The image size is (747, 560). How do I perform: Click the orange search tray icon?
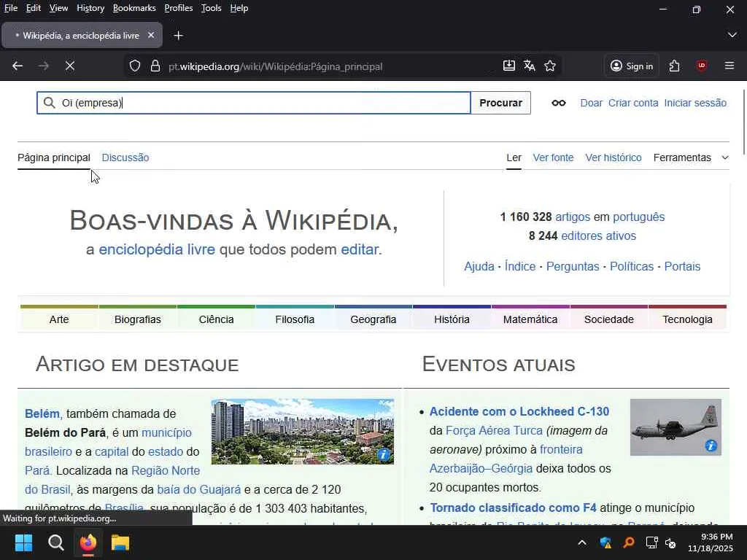click(628, 542)
